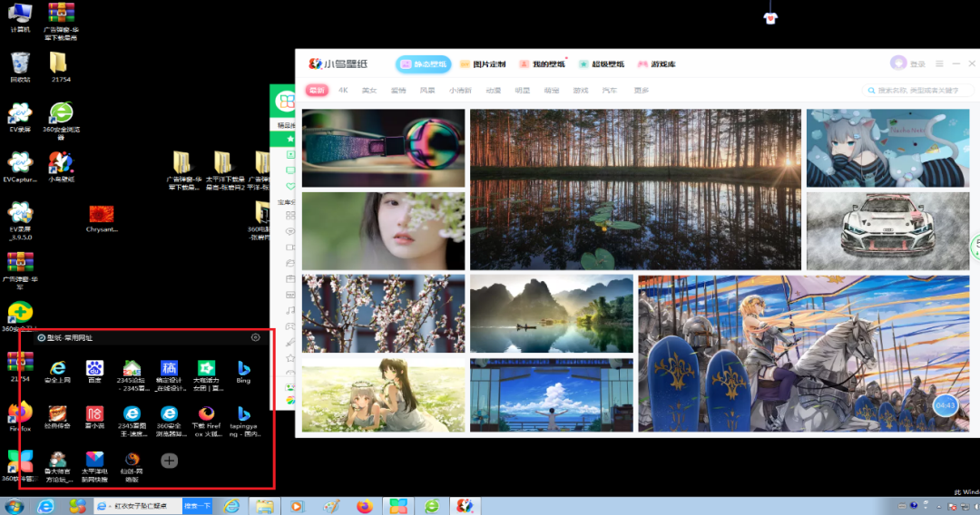This screenshot has height=515, width=980.
Task: Open the EV录屏 desktop shortcut
Action: [20, 113]
